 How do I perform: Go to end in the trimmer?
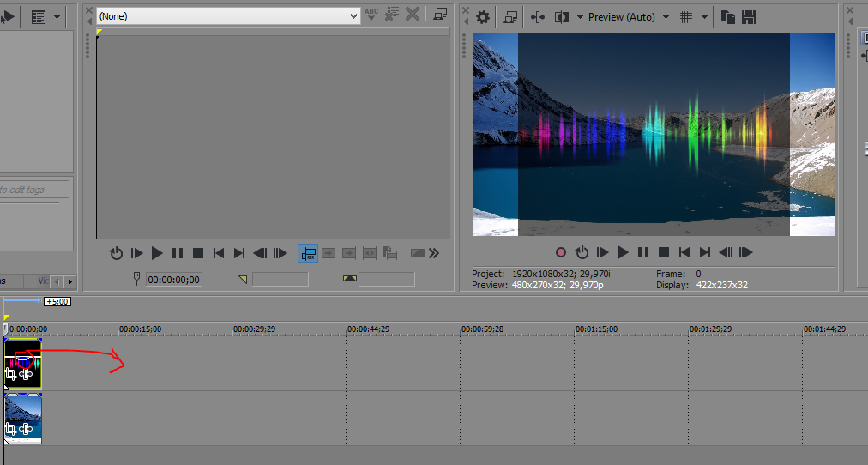coord(239,254)
